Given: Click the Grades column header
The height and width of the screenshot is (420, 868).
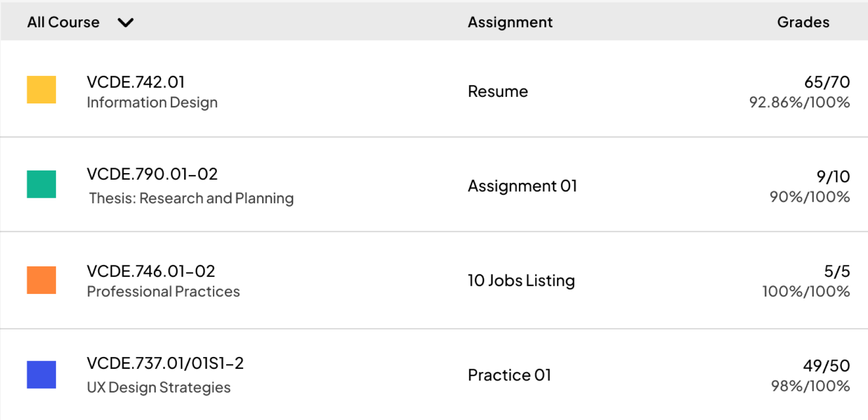Looking at the screenshot, I should [803, 23].
